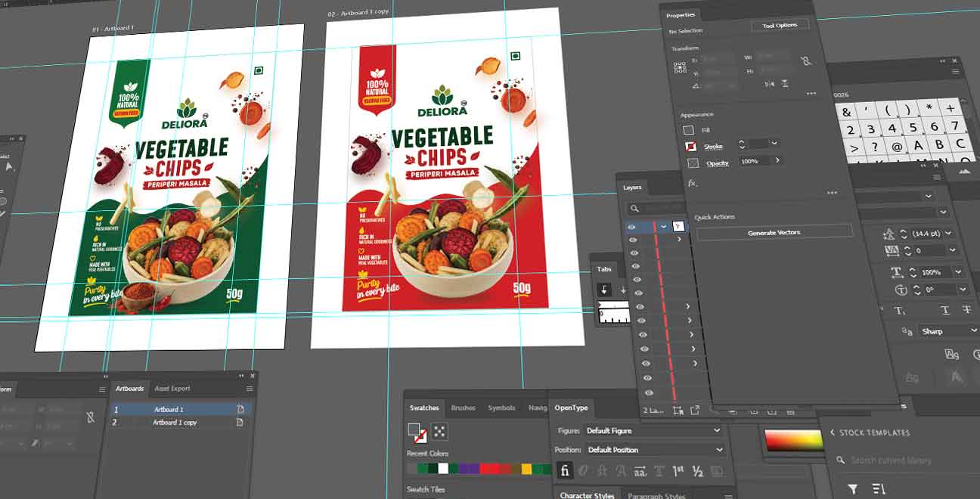Switch to the Asset Export tab
Viewport: 980px width, 499px height.
172,389
